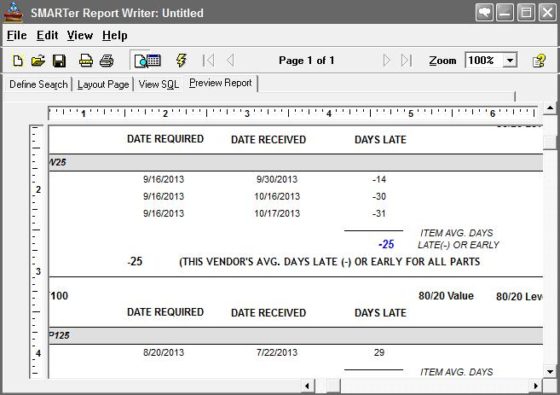Viewport: 560px width, 395px height.
Task: Click horizontal scrollbar right arrow
Action: tap(535, 386)
